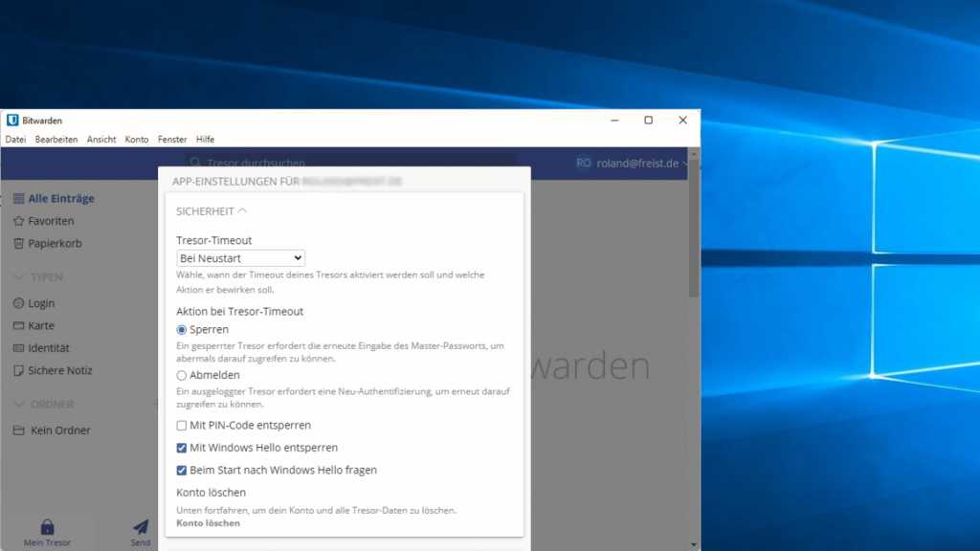Screen dimensions: 980x551
Task: Click the vertical scrollbar thumb
Action: (693, 228)
